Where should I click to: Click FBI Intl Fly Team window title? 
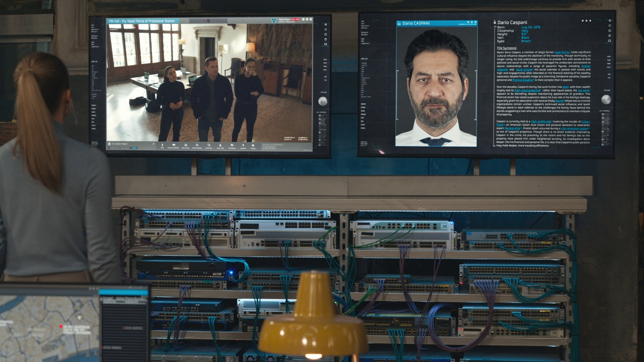142,21
